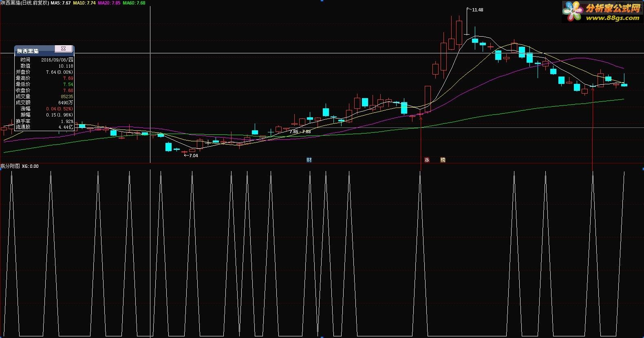Click the 分析家公式网 flower logo

click(573, 11)
